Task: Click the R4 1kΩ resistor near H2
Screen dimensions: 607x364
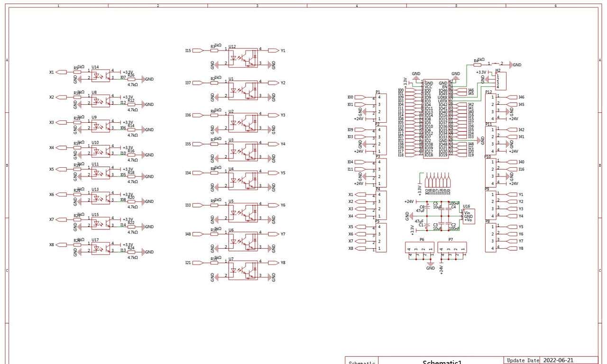Action: pyautogui.click(x=478, y=64)
